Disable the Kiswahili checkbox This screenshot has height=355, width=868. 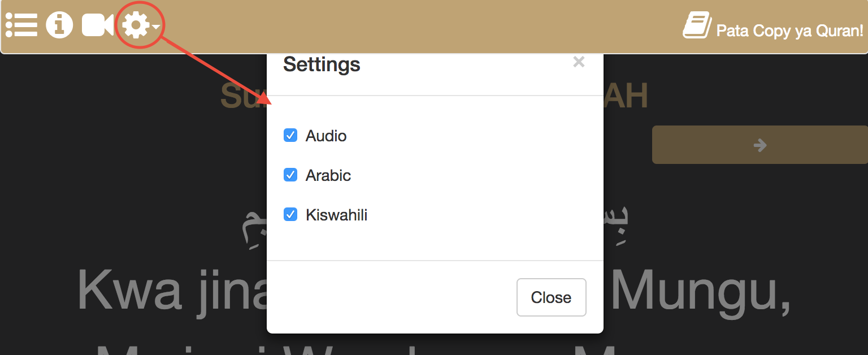point(290,214)
